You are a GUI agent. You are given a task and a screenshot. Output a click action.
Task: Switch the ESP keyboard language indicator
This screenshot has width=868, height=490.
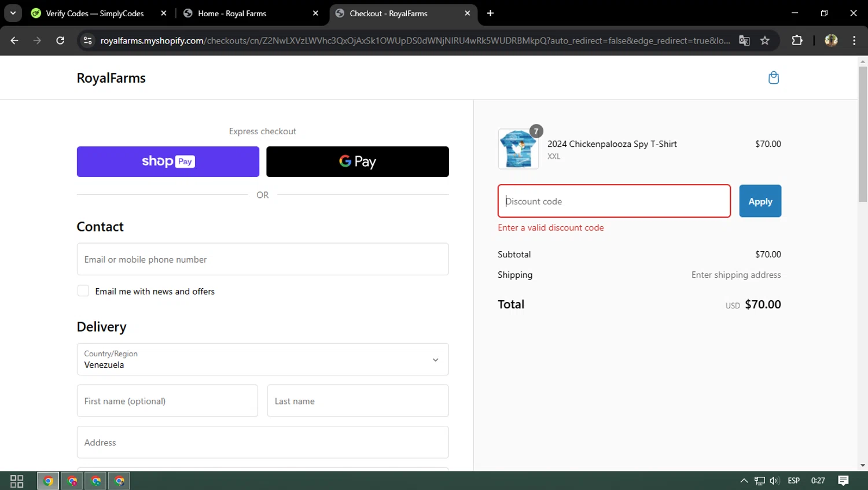tap(794, 481)
